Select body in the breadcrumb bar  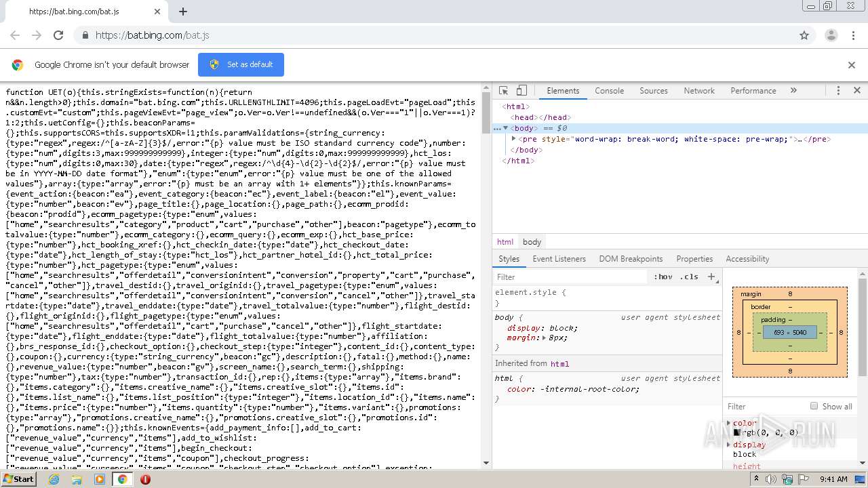click(x=532, y=242)
